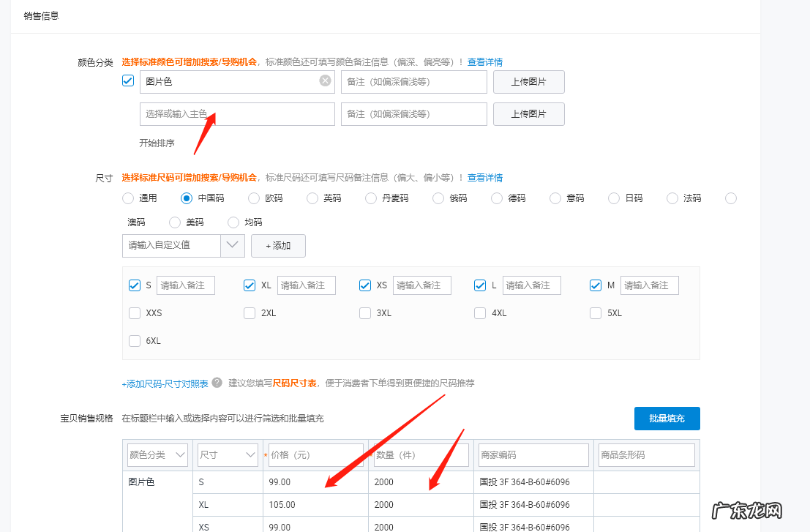Click the 选择或输入主色 input field

coord(237,113)
